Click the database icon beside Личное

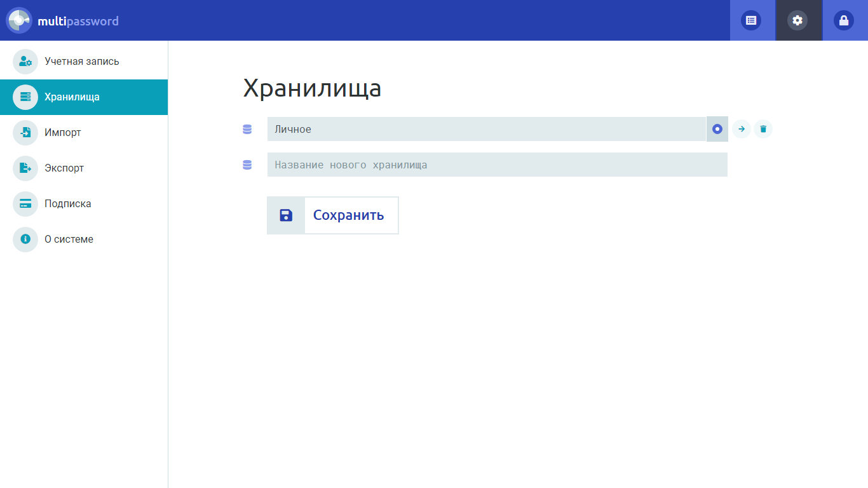tap(247, 129)
